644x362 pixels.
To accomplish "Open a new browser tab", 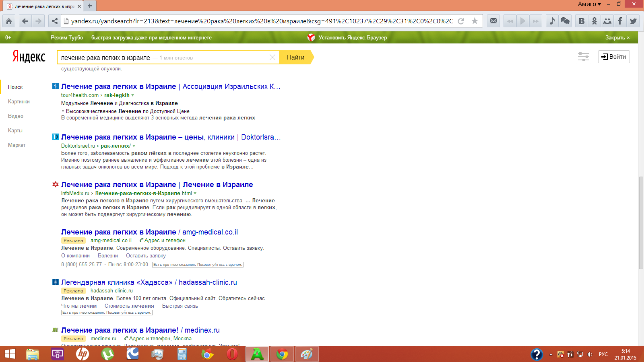I will 90,6.
